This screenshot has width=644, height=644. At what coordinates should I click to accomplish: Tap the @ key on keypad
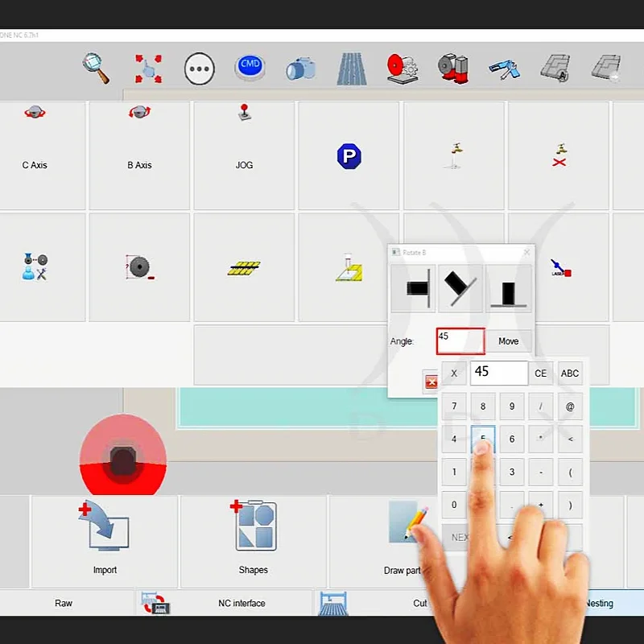[x=570, y=407]
